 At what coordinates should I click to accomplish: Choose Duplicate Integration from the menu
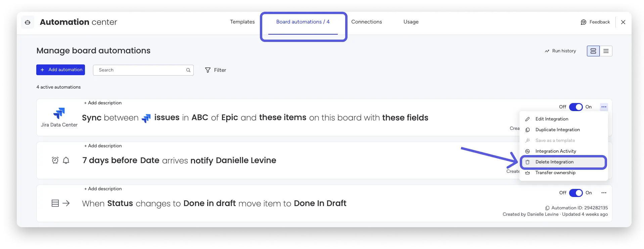[x=564, y=130]
